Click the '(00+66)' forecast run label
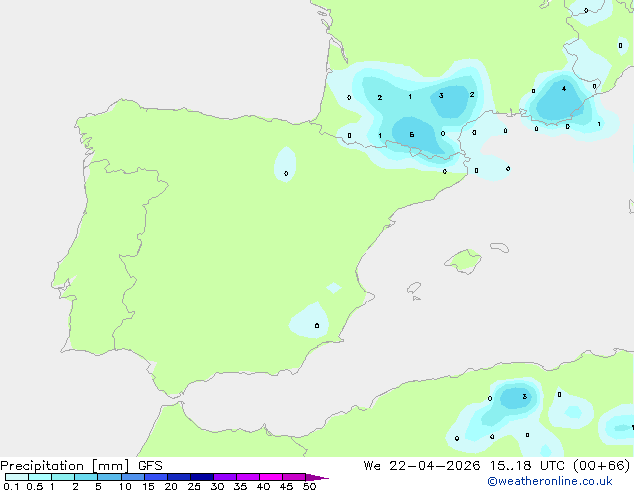 [602, 466]
